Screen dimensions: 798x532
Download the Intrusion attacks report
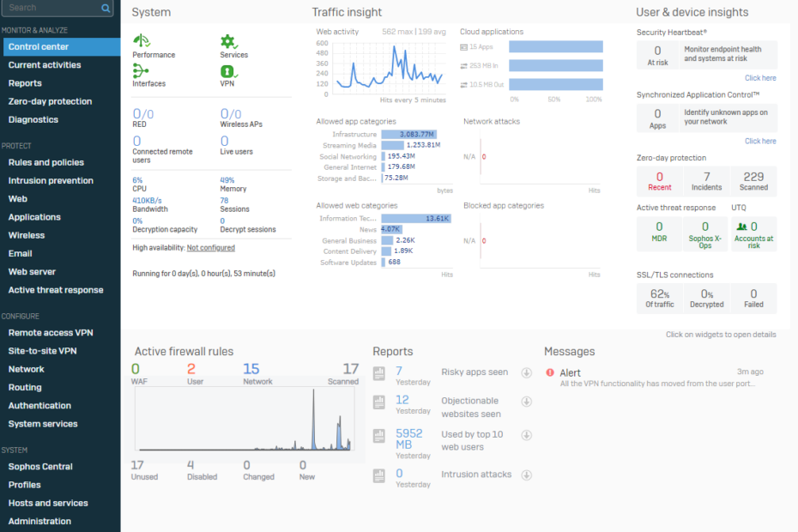(527, 475)
